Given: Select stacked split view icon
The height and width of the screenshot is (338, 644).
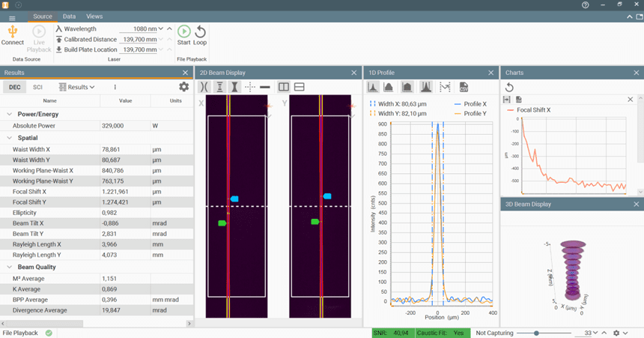Looking at the screenshot, I should [300, 87].
